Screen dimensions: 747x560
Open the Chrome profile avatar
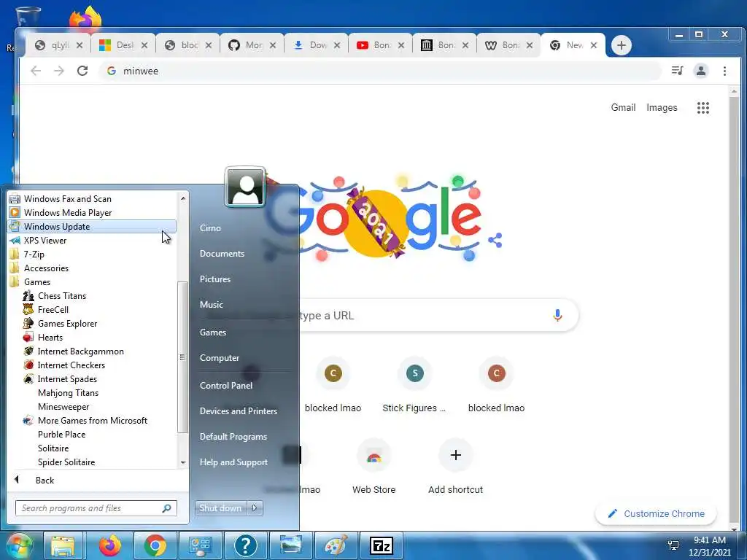pos(701,71)
